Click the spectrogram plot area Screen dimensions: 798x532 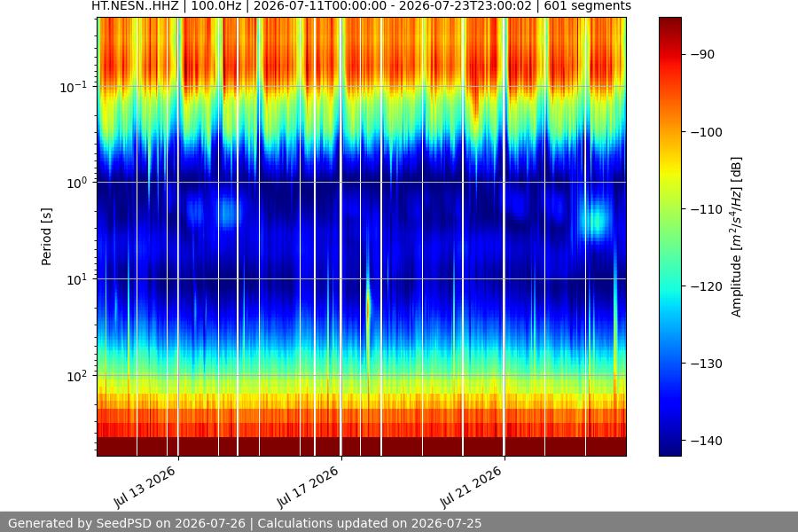362,237
